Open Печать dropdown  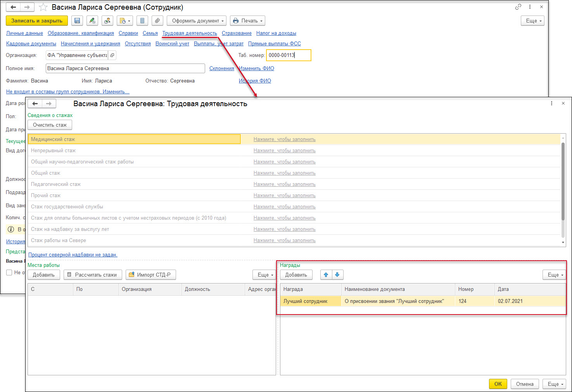[247, 21]
